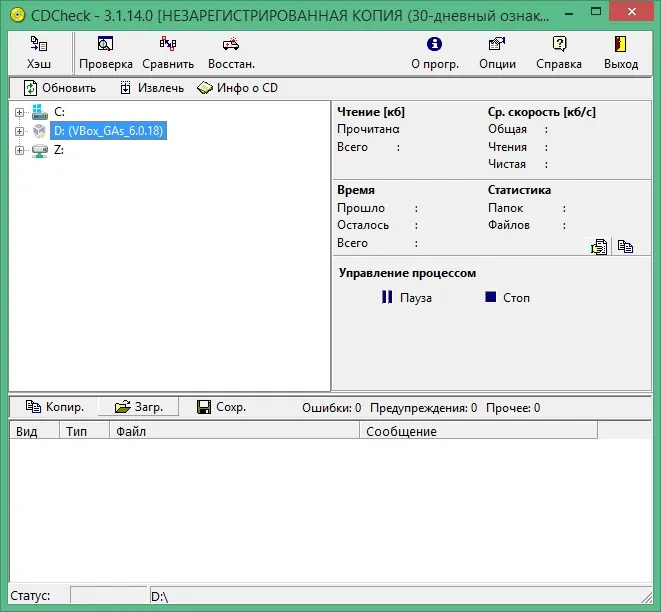The width and height of the screenshot is (661, 612).
Task: Maximize the CDCheck window
Action: 596,12
